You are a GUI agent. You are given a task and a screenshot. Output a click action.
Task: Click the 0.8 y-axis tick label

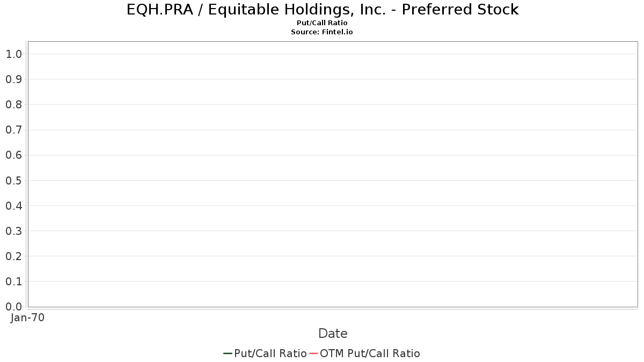13,105
